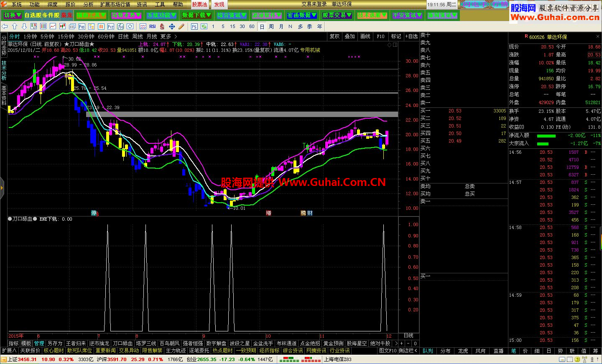The height and width of the screenshot is (364, 602).
Task: Click the 股票池 button
Action: pos(200,5)
